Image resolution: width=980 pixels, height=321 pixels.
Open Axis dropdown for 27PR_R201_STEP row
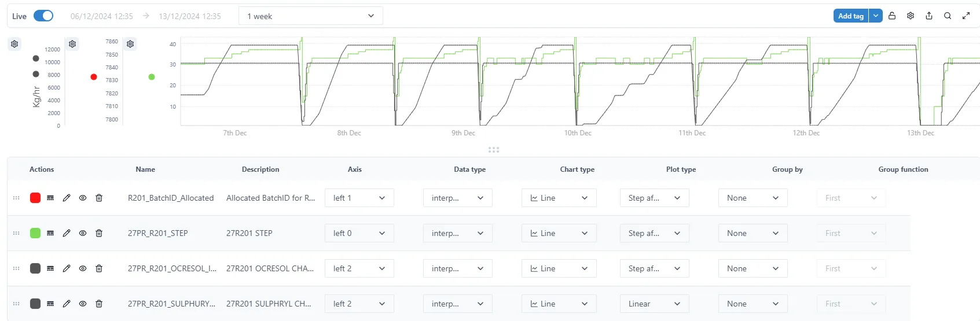coord(359,233)
